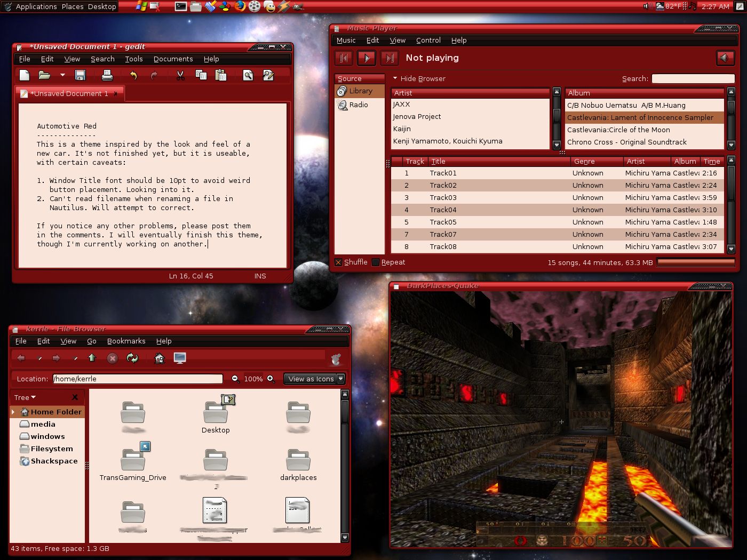Start playback in Music Player

point(367,58)
